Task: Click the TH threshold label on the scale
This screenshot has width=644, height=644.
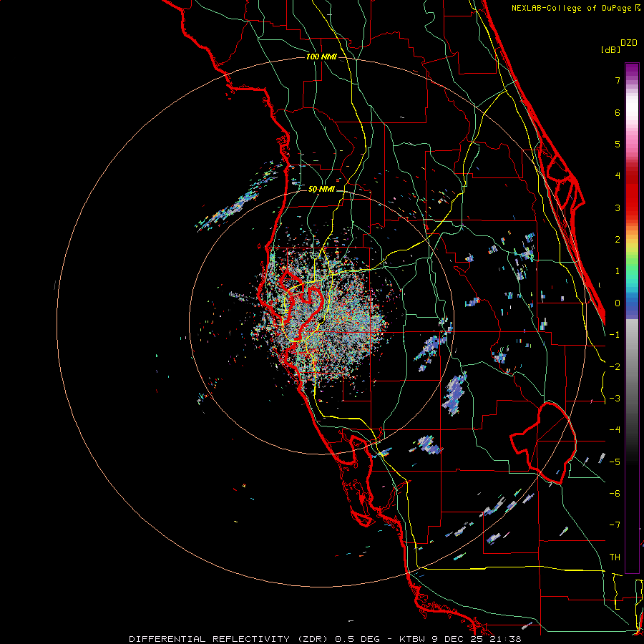Action: pyautogui.click(x=615, y=557)
